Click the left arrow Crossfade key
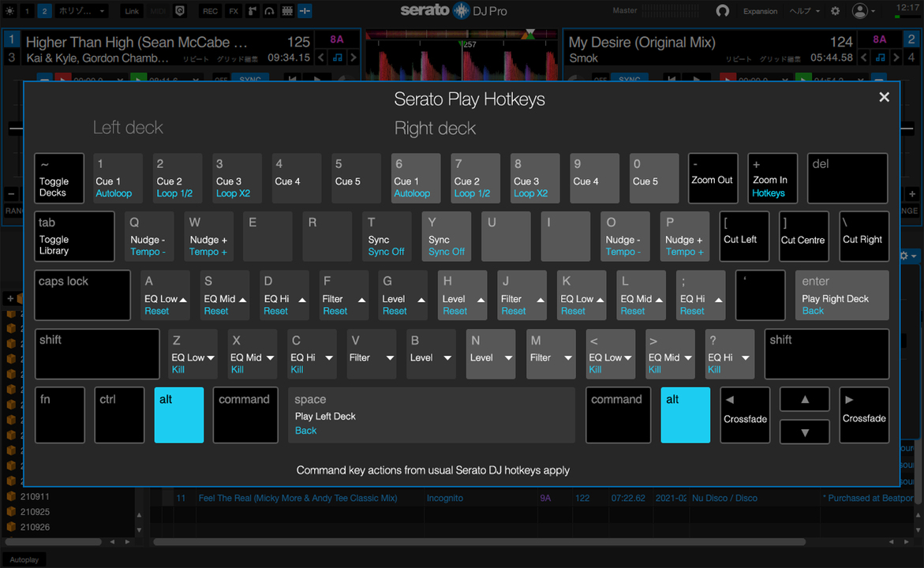This screenshot has height=568, width=924. [x=745, y=415]
